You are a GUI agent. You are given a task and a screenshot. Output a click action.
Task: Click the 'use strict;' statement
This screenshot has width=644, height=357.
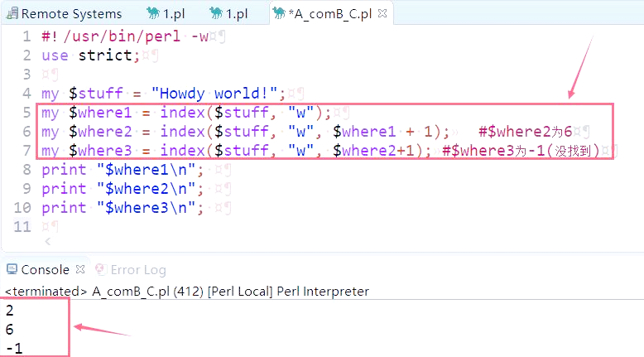point(91,55)
